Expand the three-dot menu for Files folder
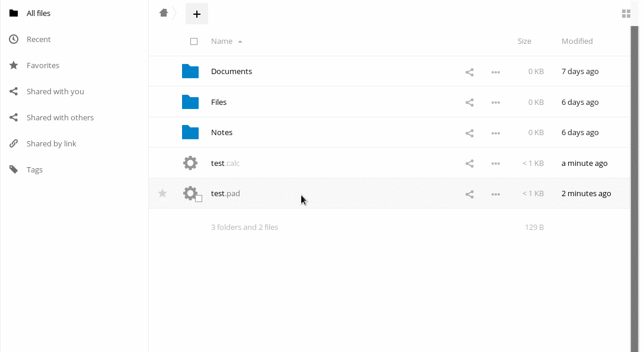 [496, 103]
